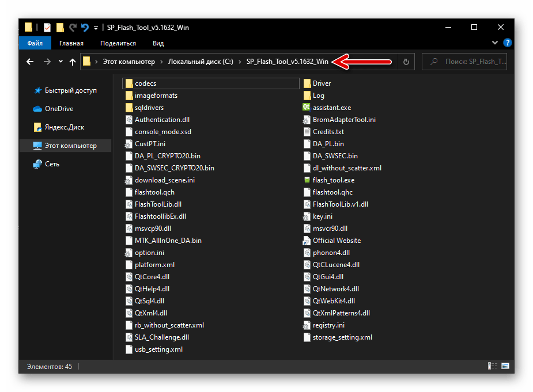Select Этот компьютер in the address bar
The image size is (533, 392).
129,62
